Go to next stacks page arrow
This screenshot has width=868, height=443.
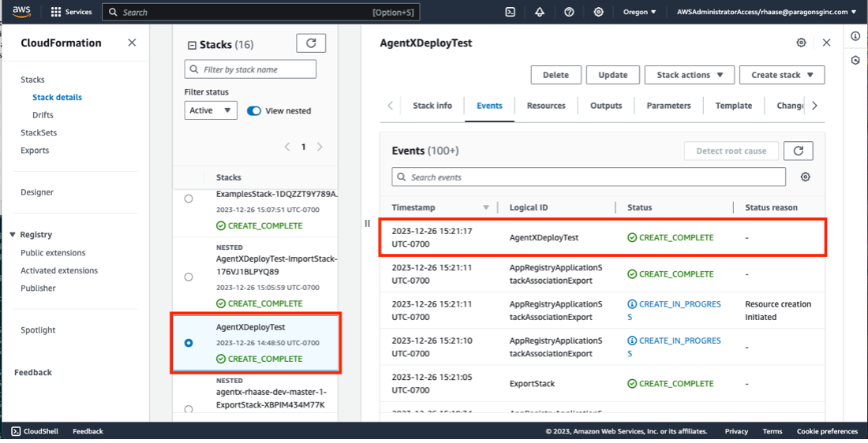pyautogui.click(x=320, y=147)
